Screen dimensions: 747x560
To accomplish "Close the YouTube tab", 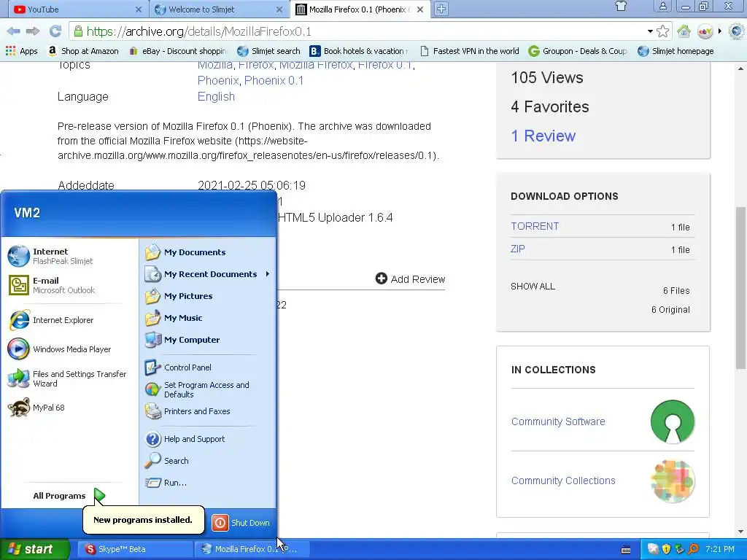I will [x=138, y=9].
